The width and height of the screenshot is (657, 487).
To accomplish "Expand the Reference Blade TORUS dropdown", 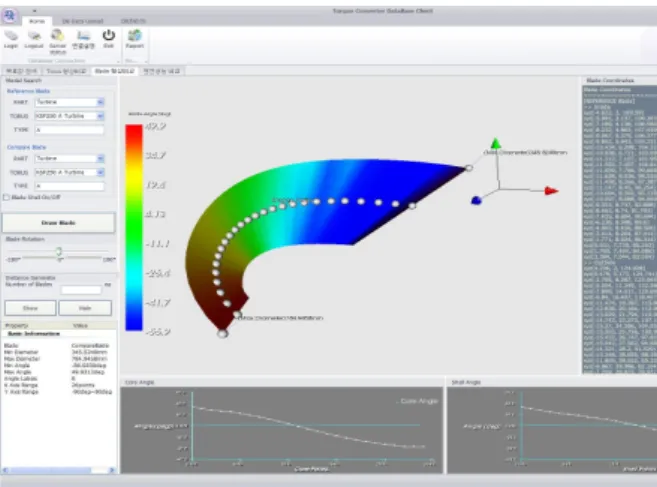I will (101, 116).
